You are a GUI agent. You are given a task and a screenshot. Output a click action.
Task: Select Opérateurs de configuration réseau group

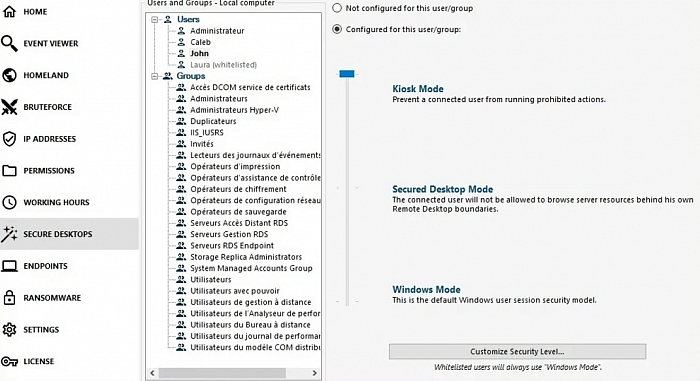click(x=255, y=201)
